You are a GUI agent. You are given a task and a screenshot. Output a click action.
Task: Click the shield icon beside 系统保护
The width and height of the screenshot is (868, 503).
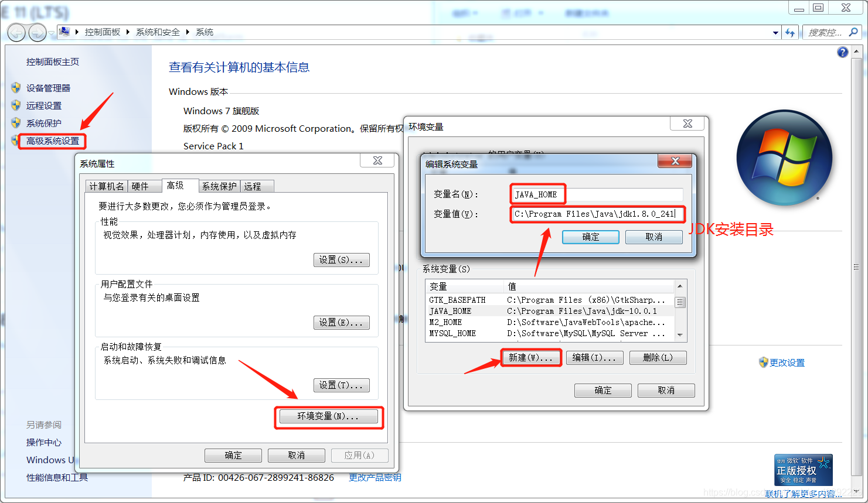point(16,122)
